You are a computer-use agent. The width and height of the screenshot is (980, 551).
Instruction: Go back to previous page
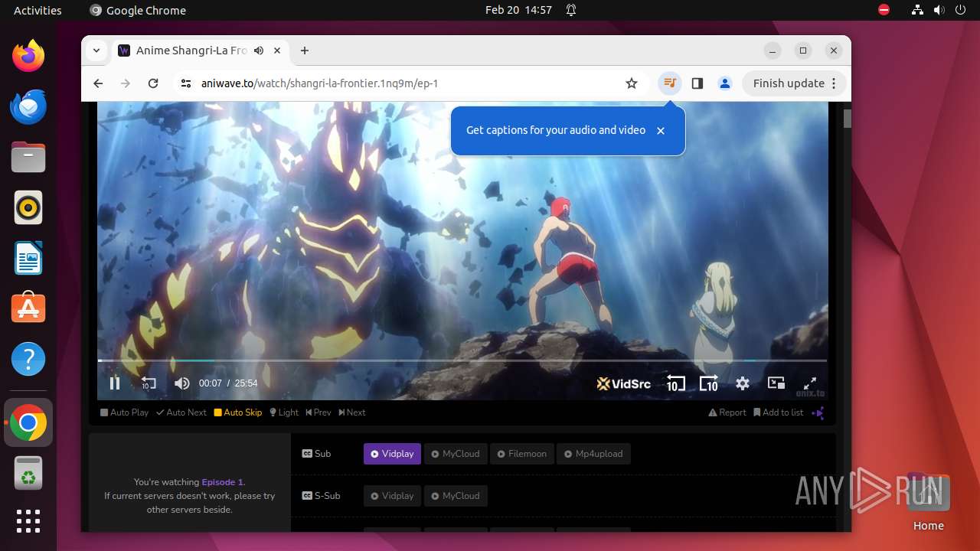coord(98,83)
